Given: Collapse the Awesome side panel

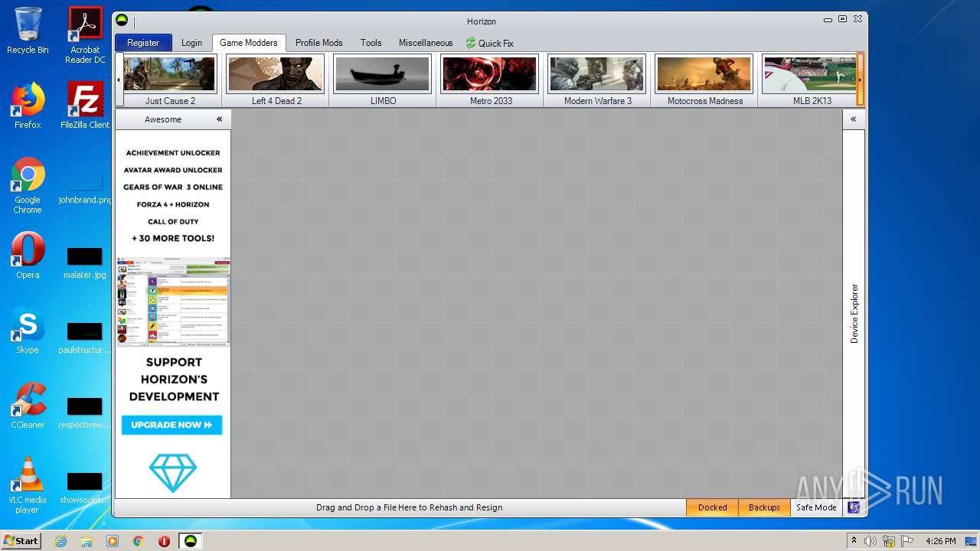Looking at the screenshot, I should tap(219, 119).
